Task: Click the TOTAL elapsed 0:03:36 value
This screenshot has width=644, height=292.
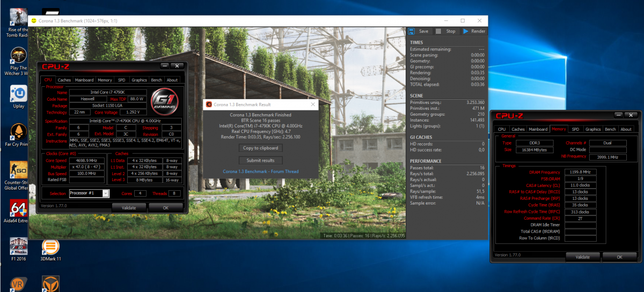Action: (x=477, y=84)
